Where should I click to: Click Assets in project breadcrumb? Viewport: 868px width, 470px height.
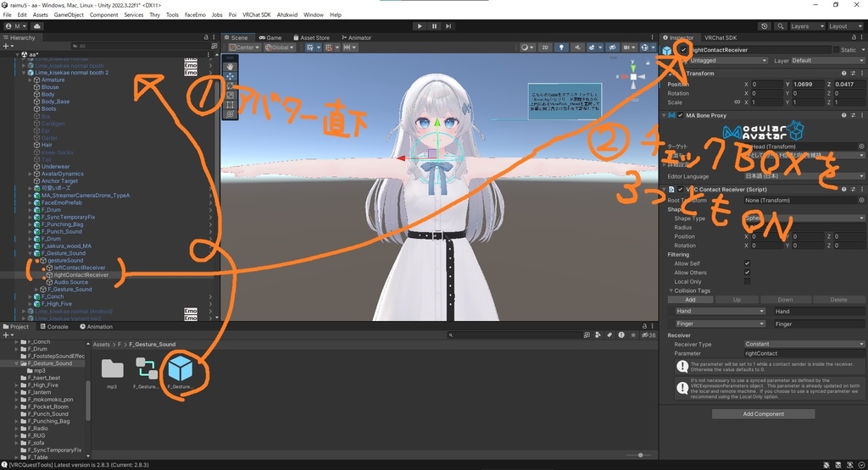pos(102,345)
